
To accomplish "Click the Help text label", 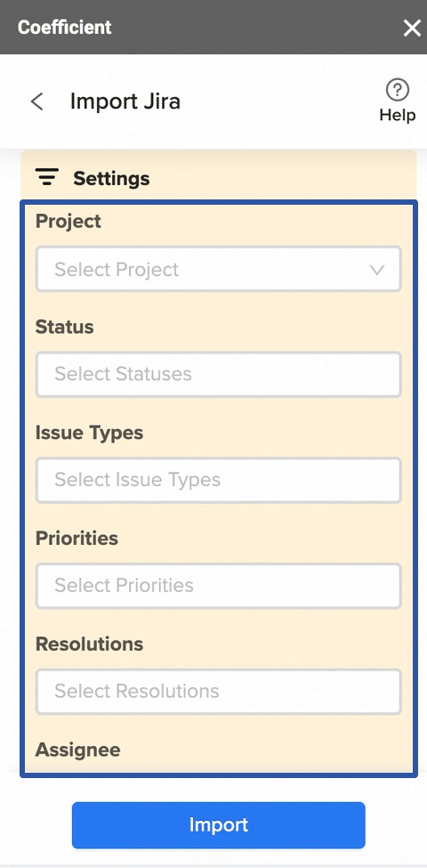I will (x=397, y=115).
